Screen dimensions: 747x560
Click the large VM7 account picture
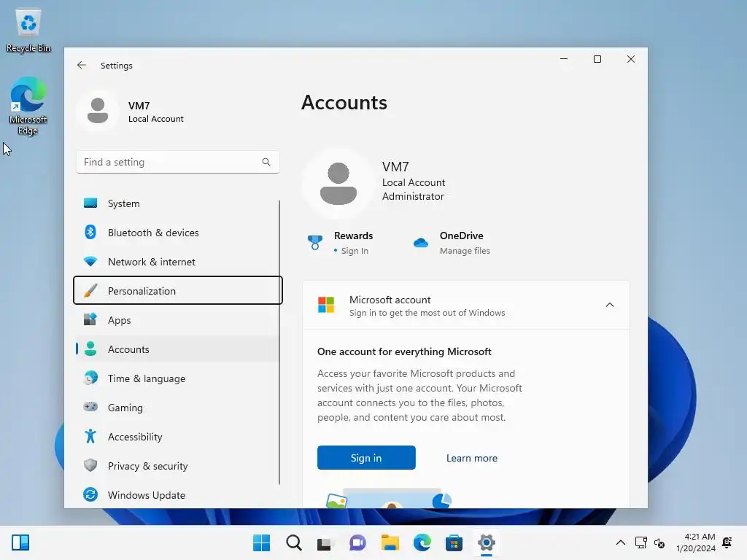338,183
